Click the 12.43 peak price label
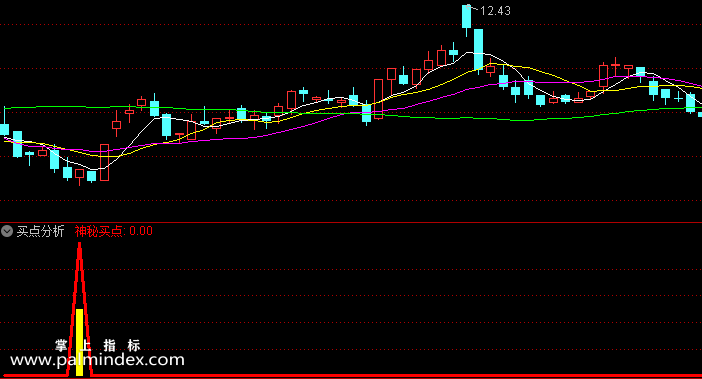 (x=495, y=11)
